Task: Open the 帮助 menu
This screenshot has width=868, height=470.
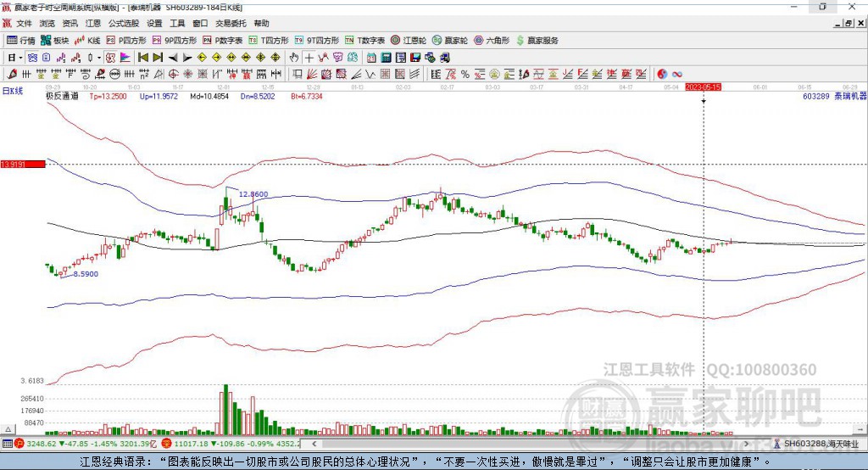Action: [261, 23]
